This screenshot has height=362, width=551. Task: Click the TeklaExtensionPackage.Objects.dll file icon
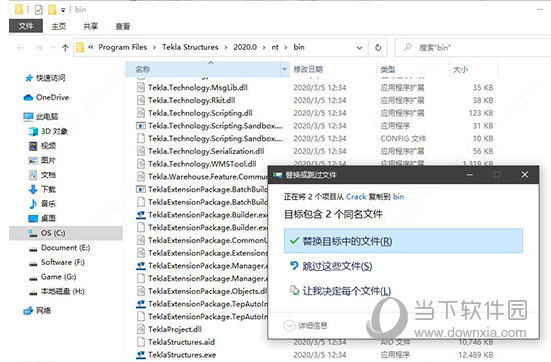pos(141,291)
